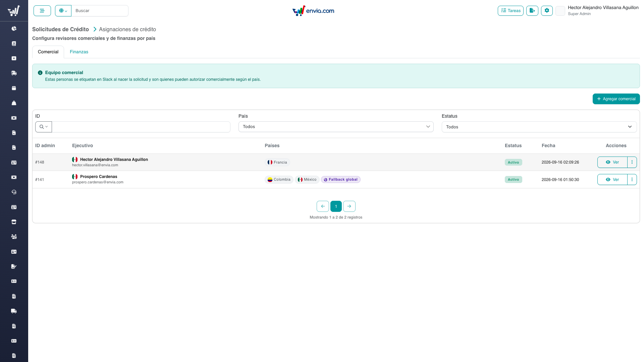
Task: Click the México country chip
Action: point(307,180)
